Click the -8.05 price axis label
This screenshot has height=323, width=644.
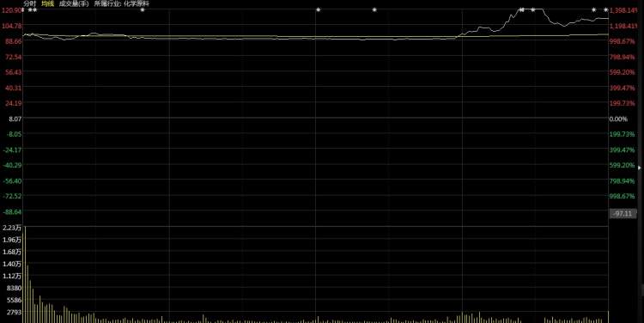click(13, 134)
